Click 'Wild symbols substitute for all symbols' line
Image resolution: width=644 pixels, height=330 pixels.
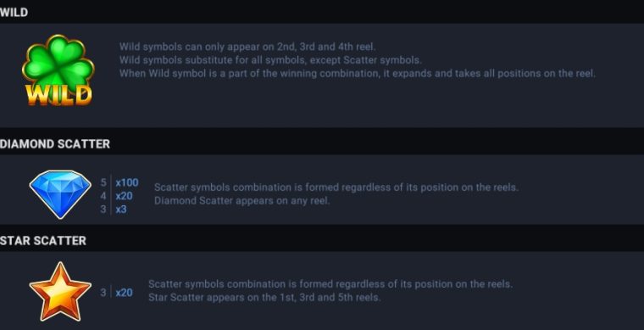[270, 60]
